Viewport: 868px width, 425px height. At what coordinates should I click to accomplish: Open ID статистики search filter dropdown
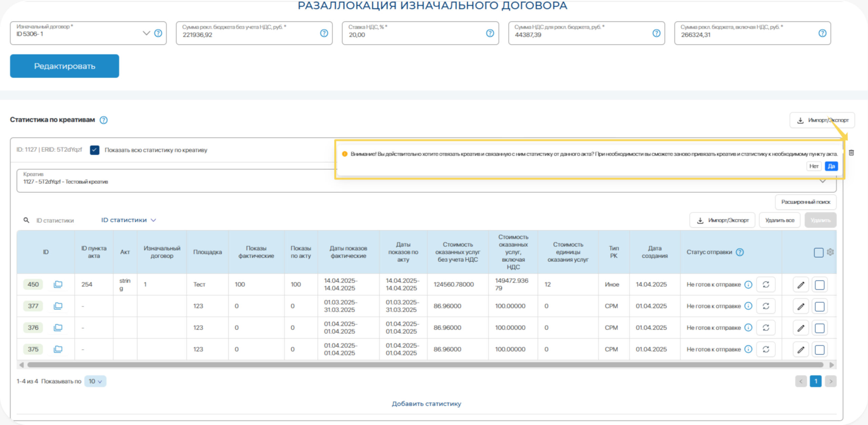129,220
